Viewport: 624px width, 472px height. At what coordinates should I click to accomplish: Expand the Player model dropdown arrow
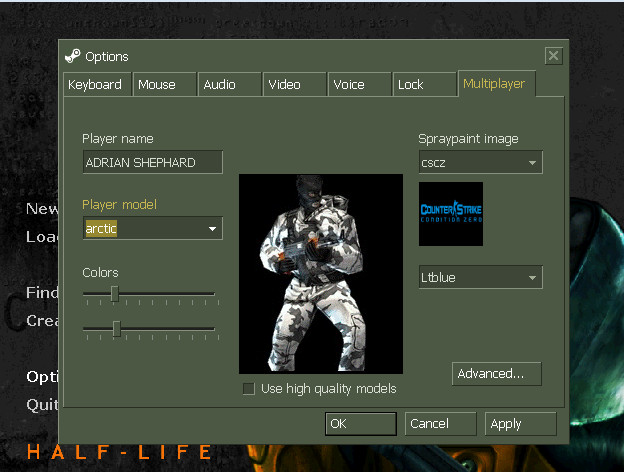213,228
